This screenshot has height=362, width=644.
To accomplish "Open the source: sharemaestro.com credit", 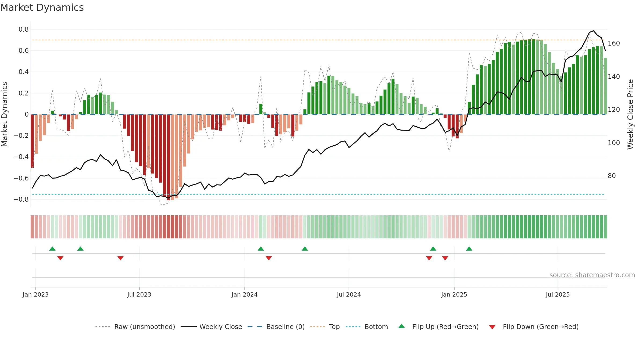I will pos(592,275).
